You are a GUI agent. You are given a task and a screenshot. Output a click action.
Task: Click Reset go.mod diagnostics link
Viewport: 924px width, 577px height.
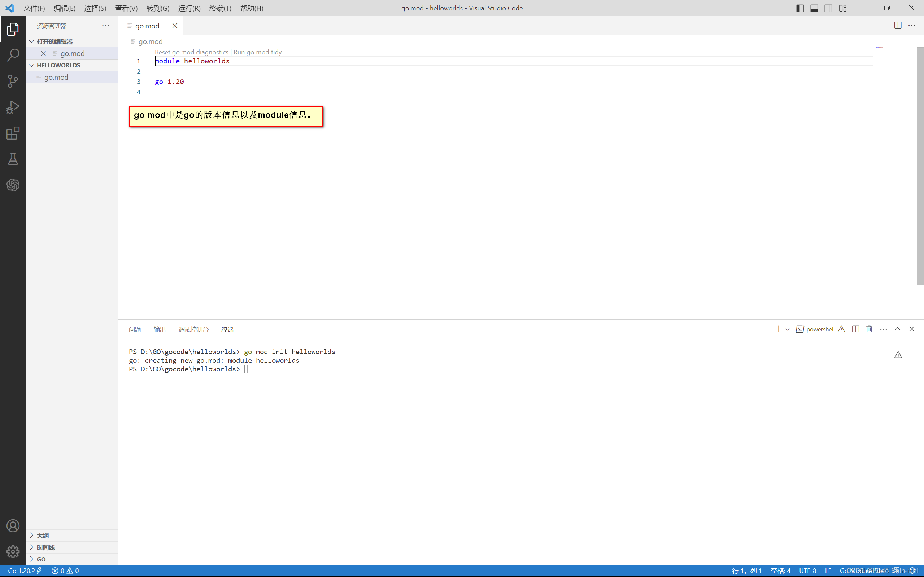pyautogui.click(x=191, y=52)
